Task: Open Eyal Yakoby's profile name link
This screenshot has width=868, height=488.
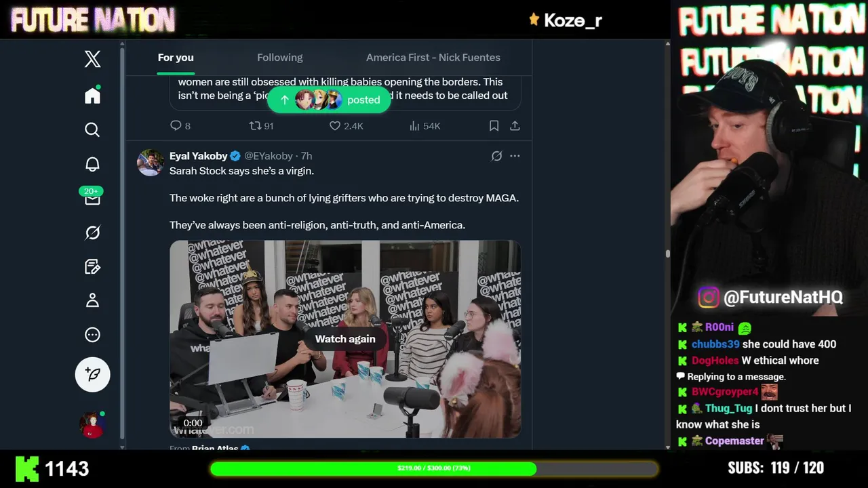Action: [199, 156]
